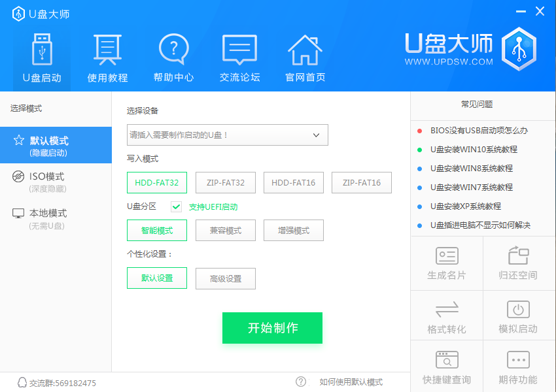Select the ZIP-FAT32 write mode
556x392 pixels.
tap(225, 183)
